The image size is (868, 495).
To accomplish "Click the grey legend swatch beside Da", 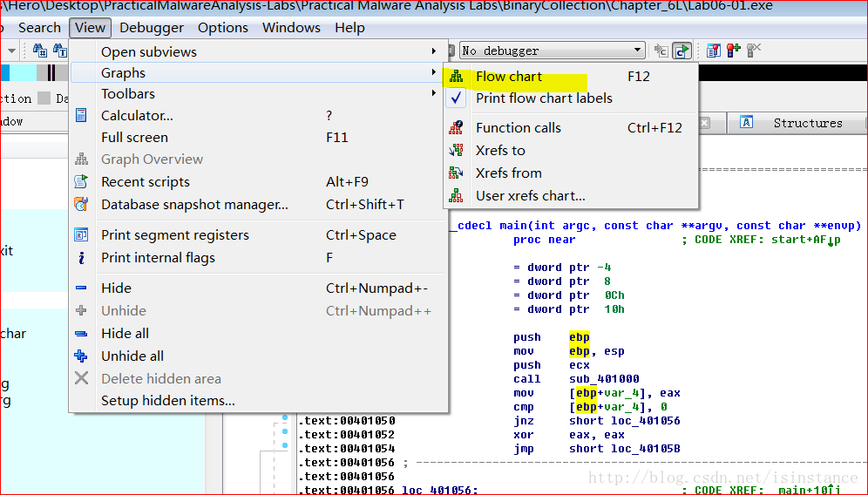I will (44, 98).
